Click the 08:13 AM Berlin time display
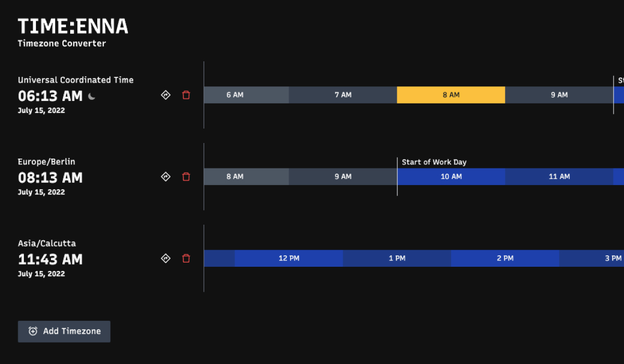This screenshot has width=624, height=364. [50, 178]
